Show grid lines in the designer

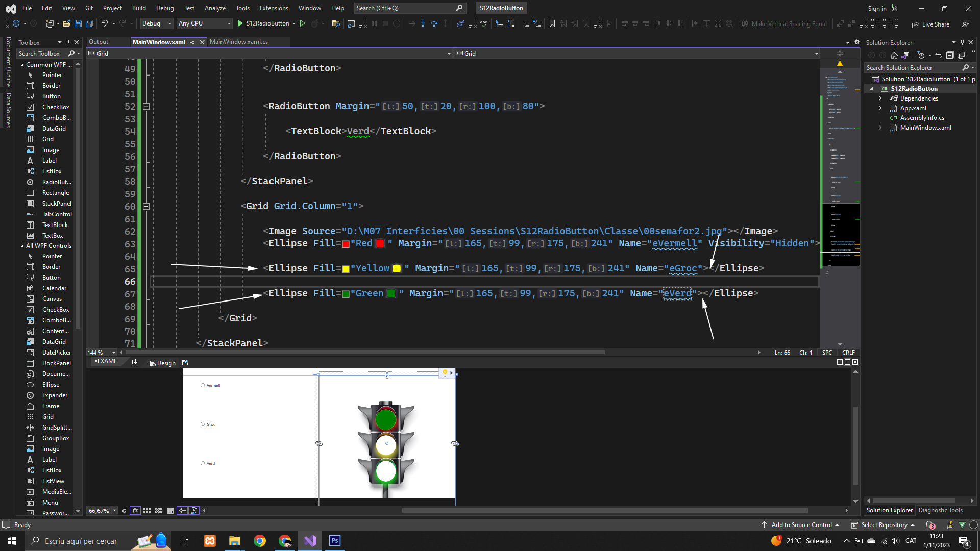point(147,511)
